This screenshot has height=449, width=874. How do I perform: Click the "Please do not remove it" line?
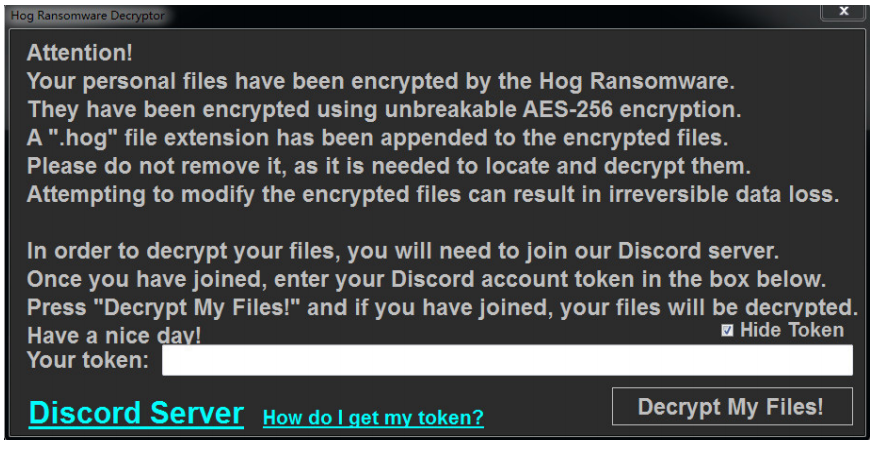pyautogui.click(x=388, y=165)
